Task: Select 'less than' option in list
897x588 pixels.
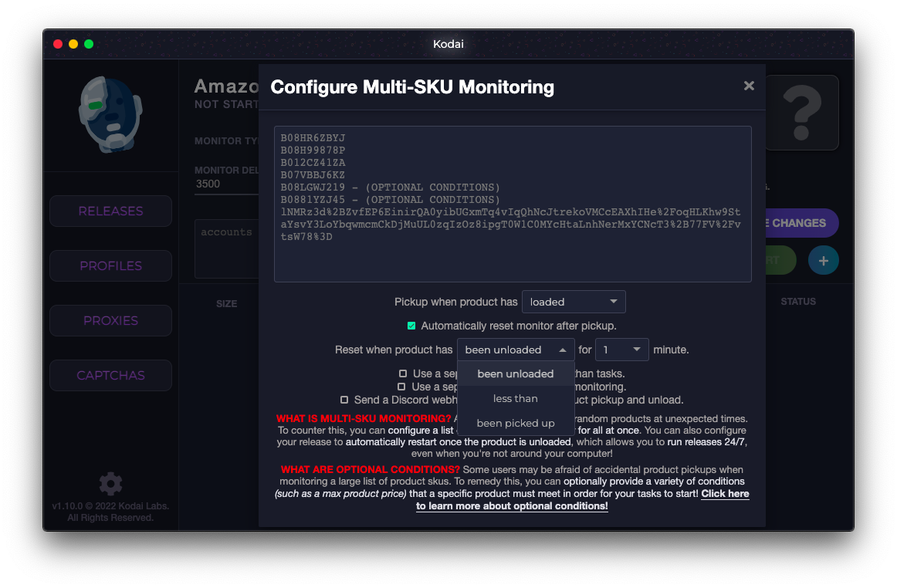Action: click(516, 399)
